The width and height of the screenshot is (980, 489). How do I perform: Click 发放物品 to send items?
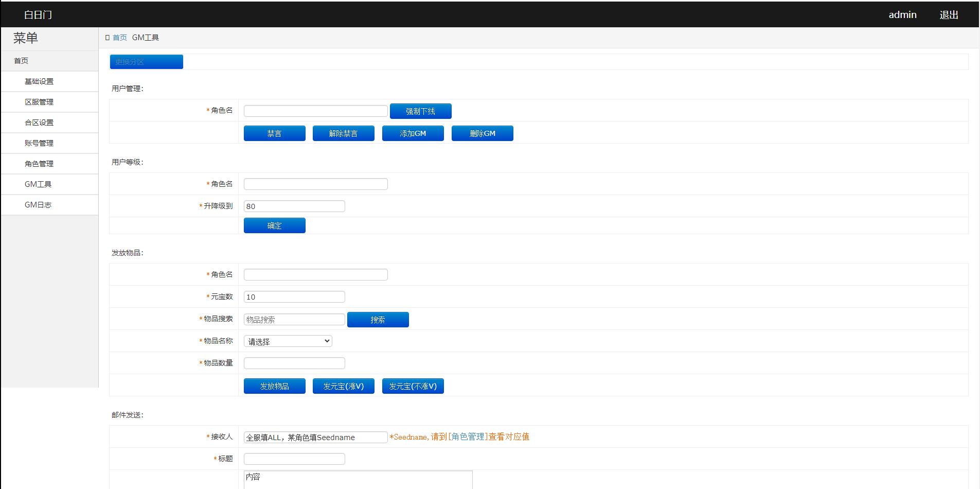(x=274, y=386)
